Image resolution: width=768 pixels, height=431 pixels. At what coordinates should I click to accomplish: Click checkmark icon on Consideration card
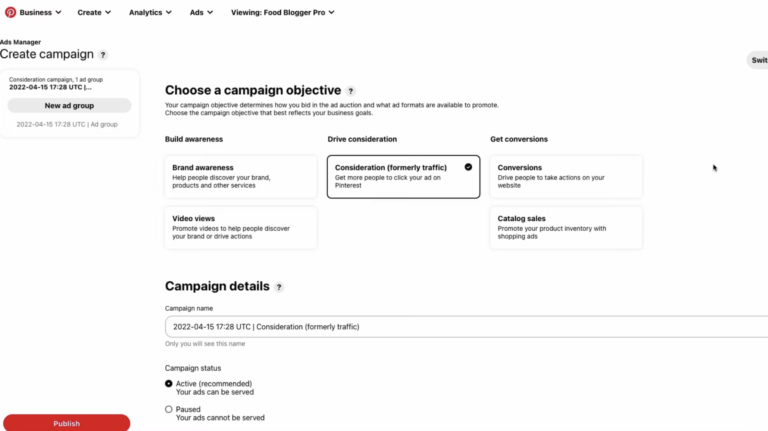[468, 167]
